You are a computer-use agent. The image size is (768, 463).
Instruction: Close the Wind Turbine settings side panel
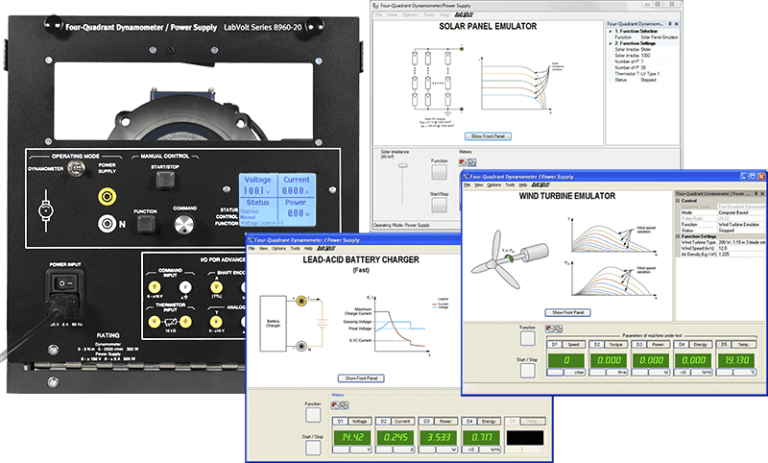(x=762, y=194)
